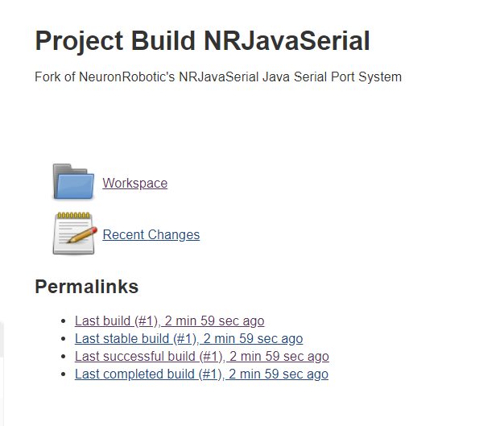This screenshot has width=504, height=426.
Task: Click the bullet before Last completed build
Action: click(63, 374)
